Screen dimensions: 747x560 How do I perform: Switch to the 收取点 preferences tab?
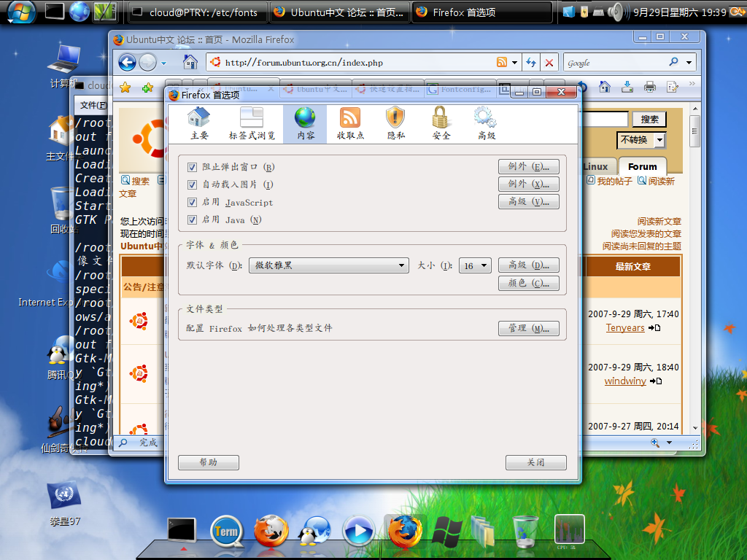coord(350,123)
